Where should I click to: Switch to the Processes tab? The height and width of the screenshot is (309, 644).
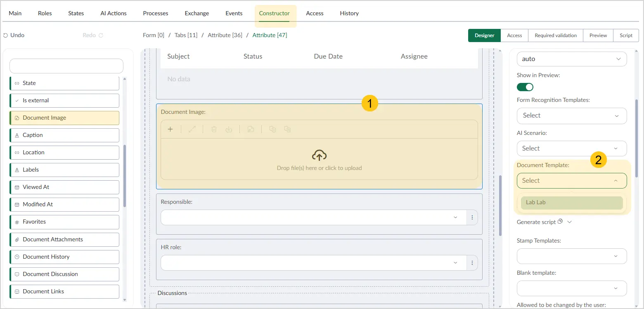click(156, 13)
